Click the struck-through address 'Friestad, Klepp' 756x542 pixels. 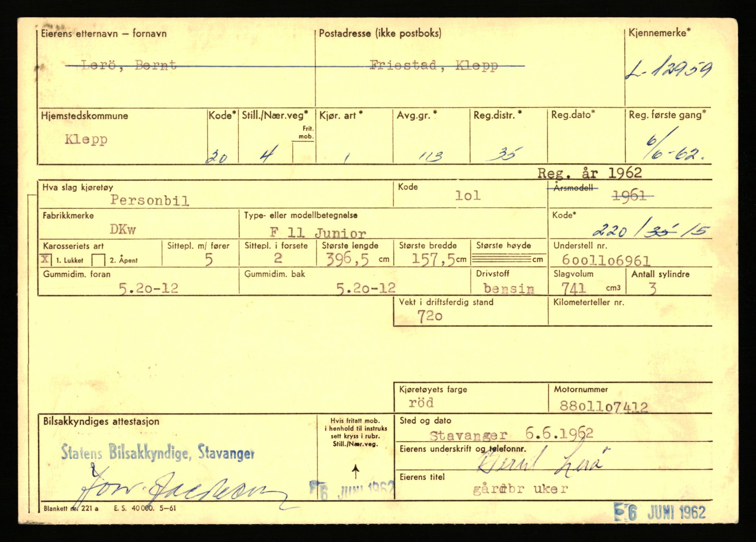(x=434, y=66)
